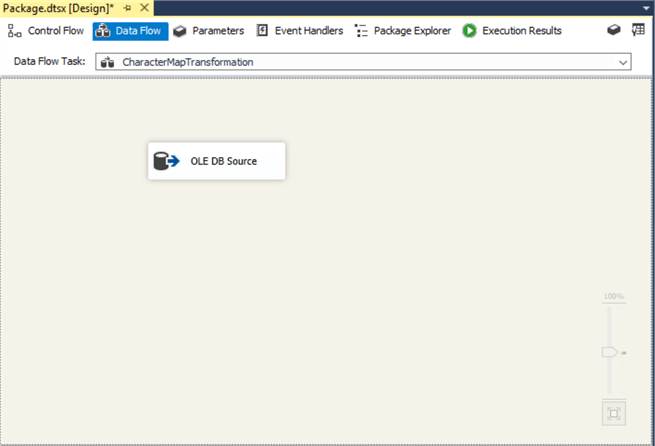Click the Package Explorer tree icon
This screenshot has height=446, width=655.
[361, 31]
